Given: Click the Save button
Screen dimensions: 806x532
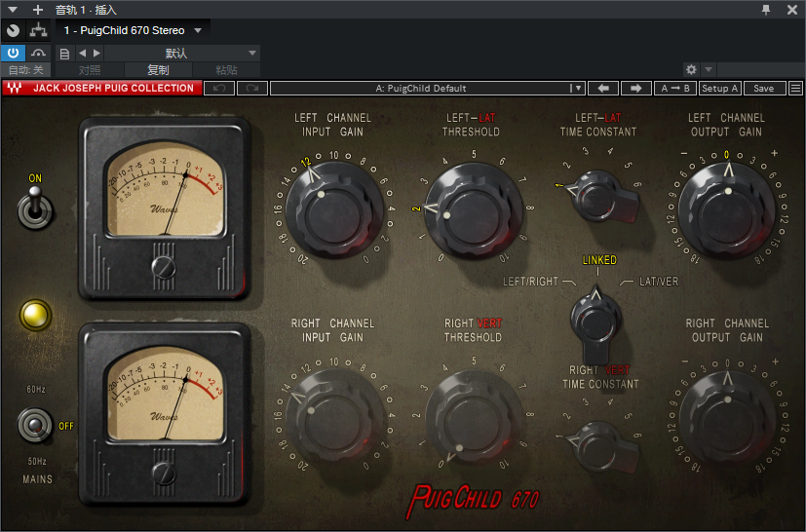Looking at the screenshot, I should [764, 88].
